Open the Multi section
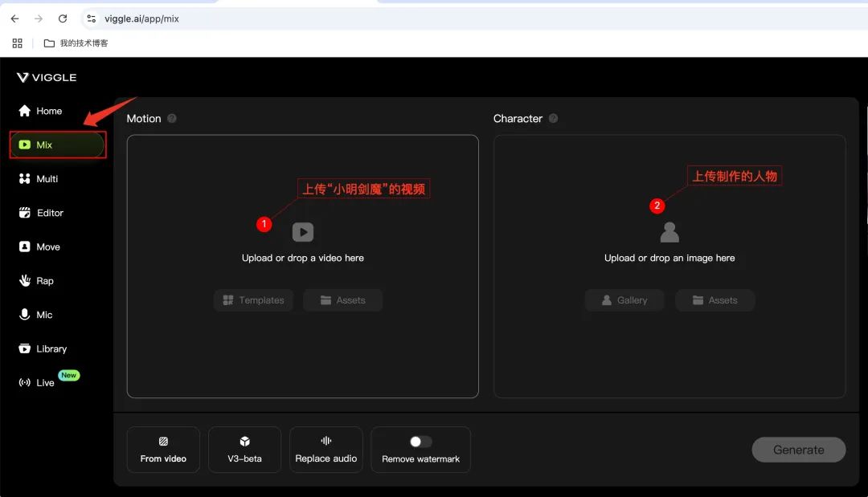Screen dimensions: 868x497 39,178
